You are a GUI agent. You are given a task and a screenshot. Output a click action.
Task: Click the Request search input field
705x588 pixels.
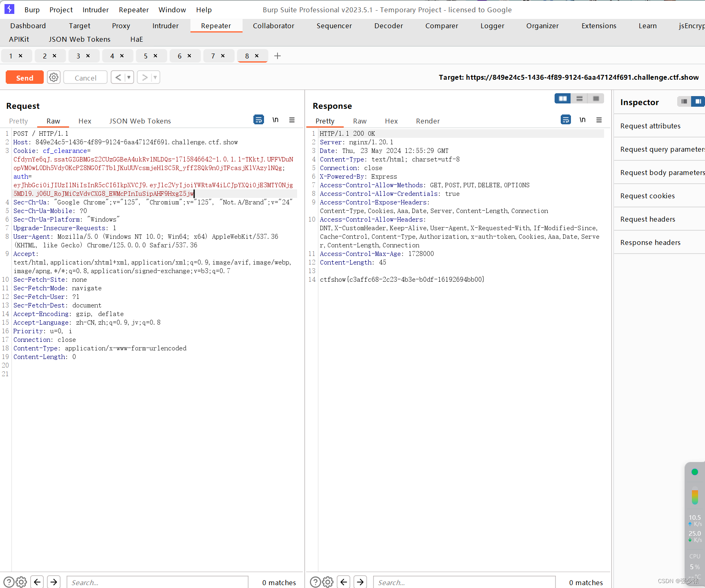tap(157, 582)
